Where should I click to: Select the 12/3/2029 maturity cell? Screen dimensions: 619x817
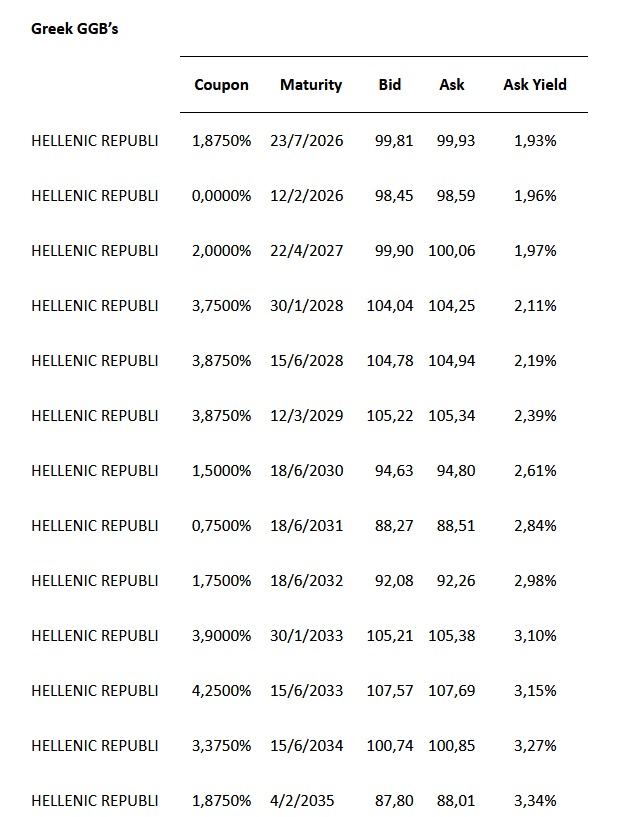click(306, 416)
